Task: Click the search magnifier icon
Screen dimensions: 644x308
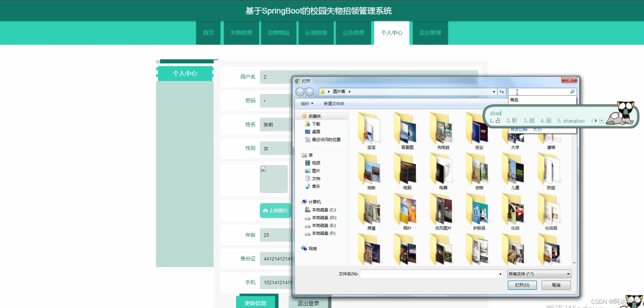Action: tap(572, 92)
